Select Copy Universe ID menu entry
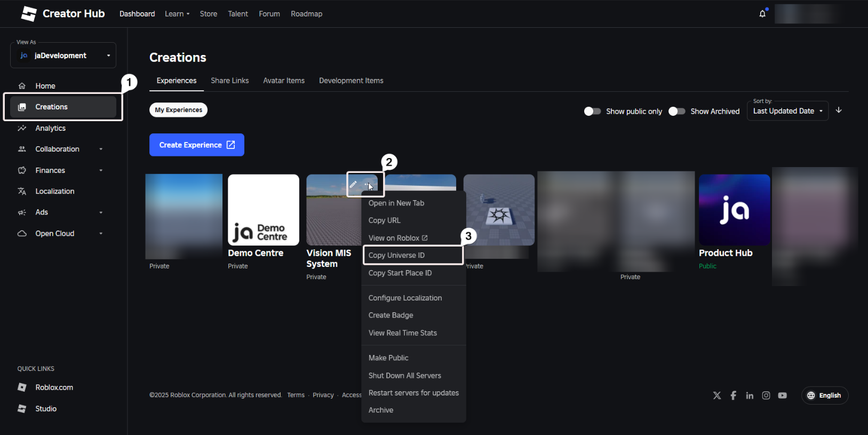868x435 pixels. [x=413, y=255]
